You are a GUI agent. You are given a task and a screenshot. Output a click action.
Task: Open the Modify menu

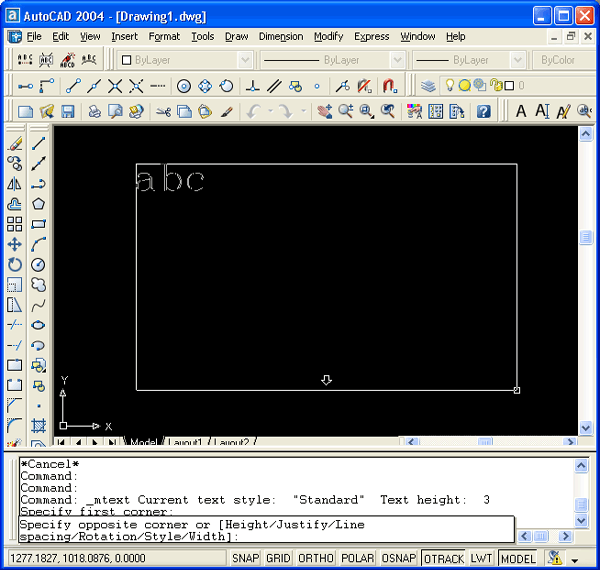pos(328,36)
